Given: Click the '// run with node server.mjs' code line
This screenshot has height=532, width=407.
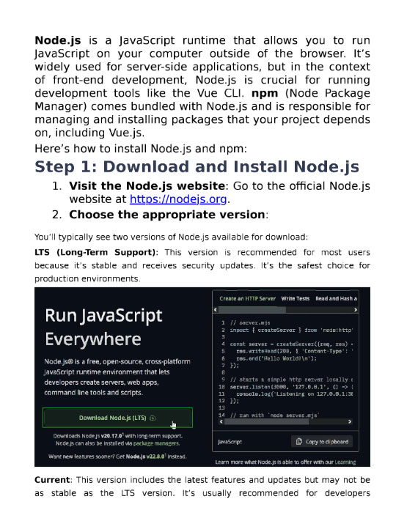Looking at the screenshot, I should [x=274, y=415].
